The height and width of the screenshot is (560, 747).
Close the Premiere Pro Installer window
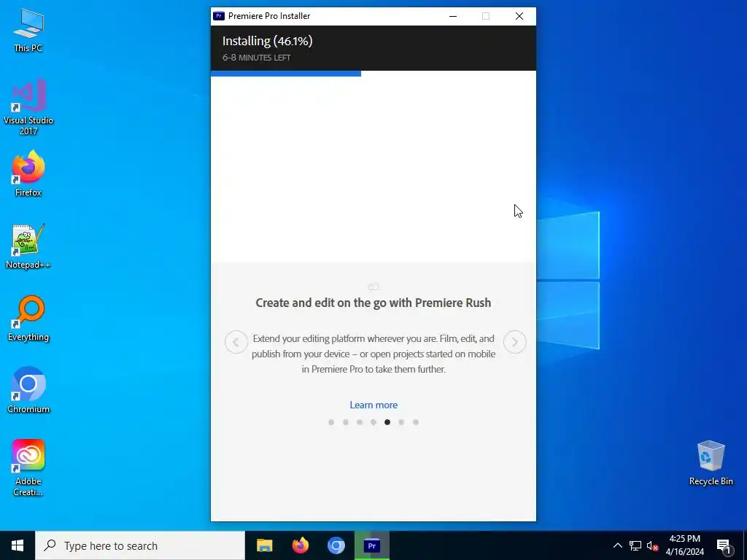click(519, 16)
